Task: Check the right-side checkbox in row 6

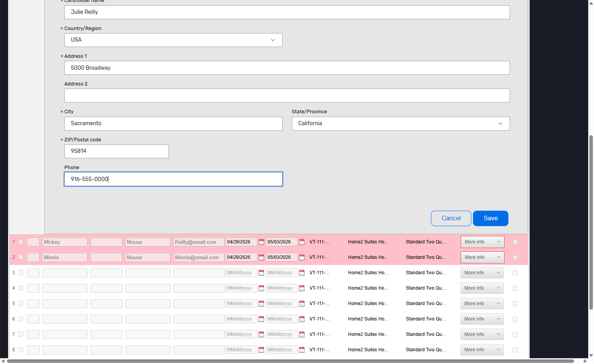Action: 515,319
